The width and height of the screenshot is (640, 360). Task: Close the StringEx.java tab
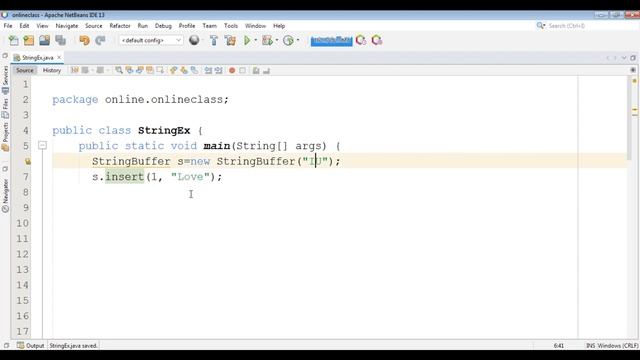pyautogui.click(x=59, y=58)
